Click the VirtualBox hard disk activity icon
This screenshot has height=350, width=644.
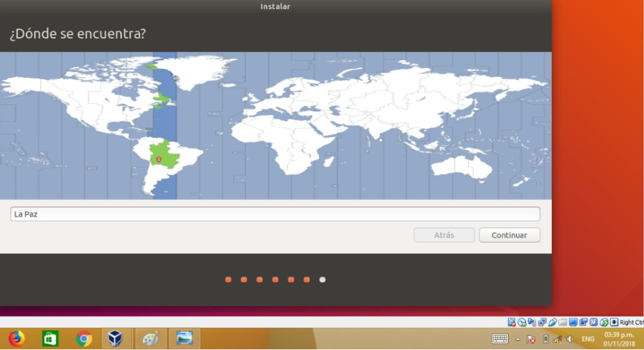512,322
